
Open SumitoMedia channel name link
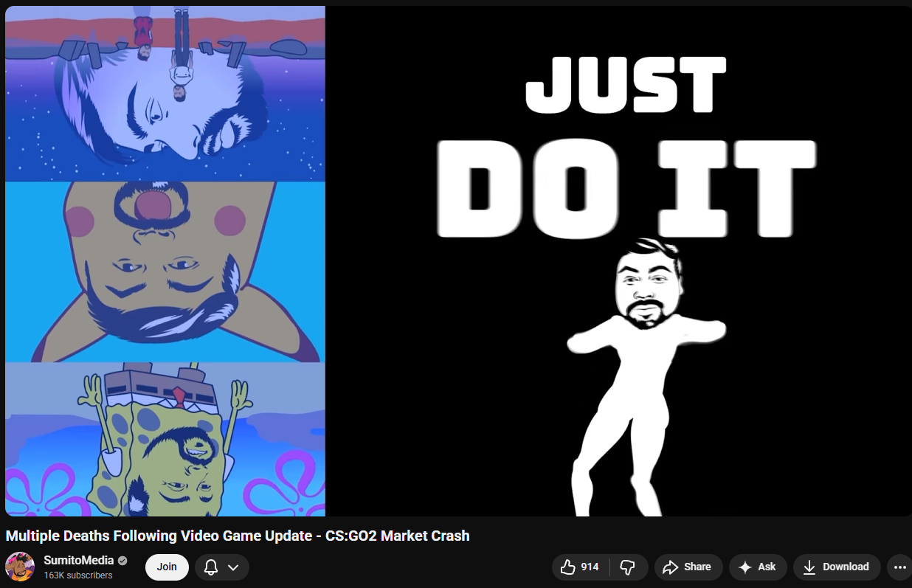coord(79,560)
